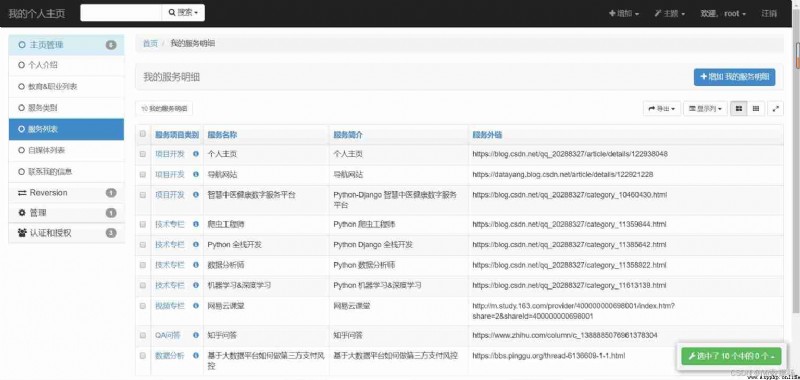The height and width of the screenshot is (380, 800).
Task: Click the navbar search input field
Action: (x=121, y=13)
